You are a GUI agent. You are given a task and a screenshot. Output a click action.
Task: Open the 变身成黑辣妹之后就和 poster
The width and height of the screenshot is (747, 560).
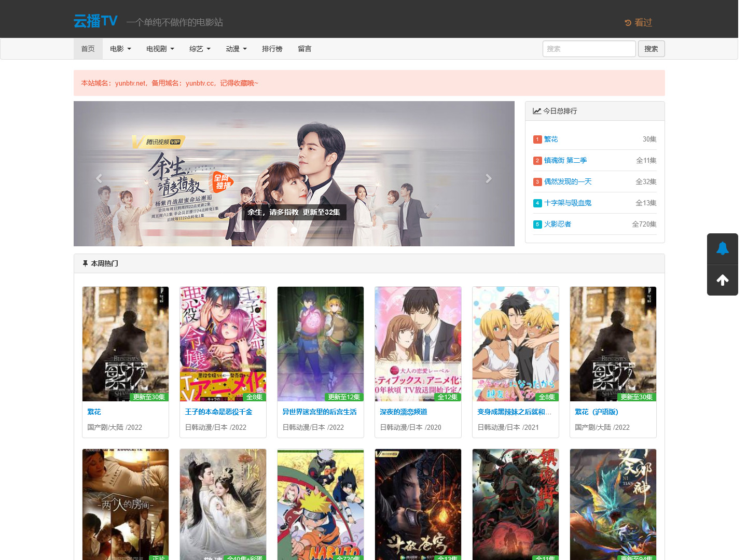click(516, 344)
